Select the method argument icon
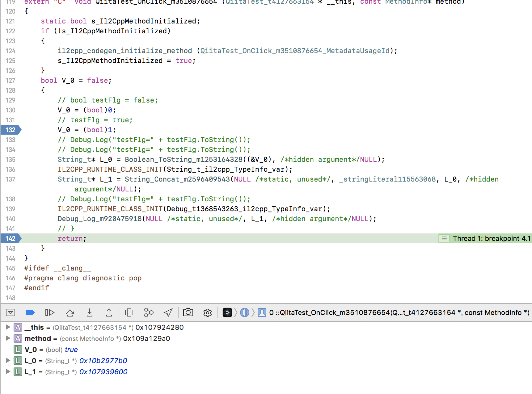Viewport: 532px width, 394px height. pyautogui.click(x=18, y=338)
